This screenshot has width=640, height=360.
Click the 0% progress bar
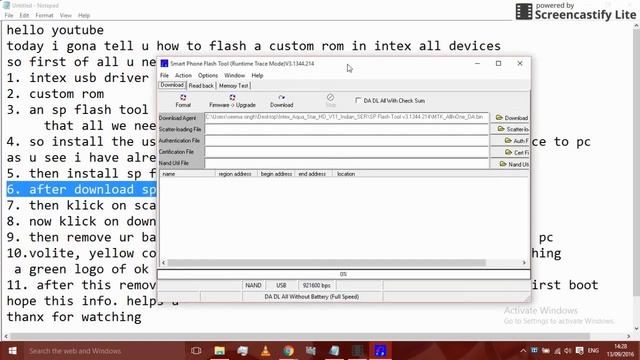tap(344, 274)
